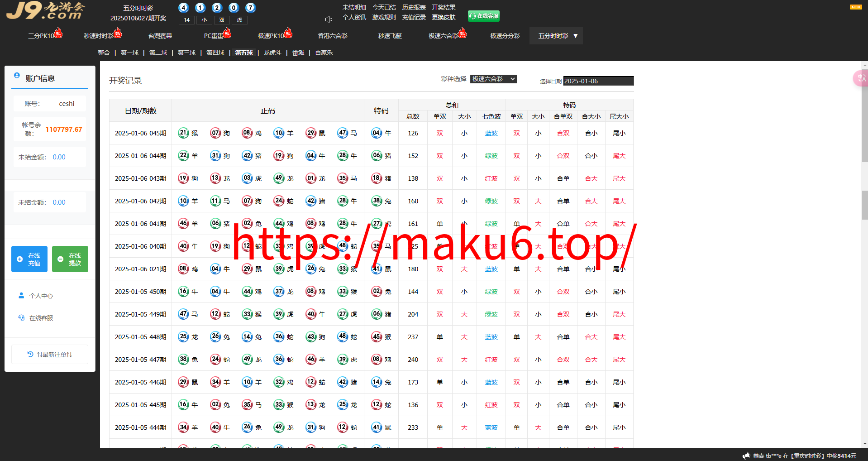868x461 pixels.
Task: Click first drawn ball number 4 in header
Action: (x=183, y=8)
